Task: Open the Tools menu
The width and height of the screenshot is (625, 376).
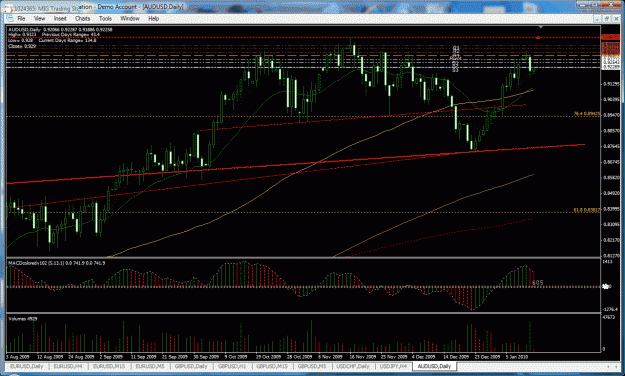Action: [x=105, y=18]
